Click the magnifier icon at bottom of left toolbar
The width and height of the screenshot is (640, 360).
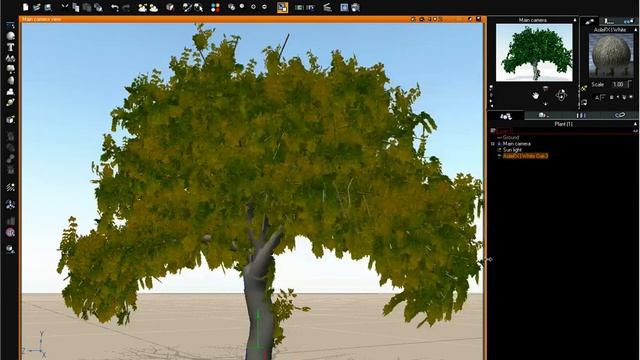pos(10,249)
